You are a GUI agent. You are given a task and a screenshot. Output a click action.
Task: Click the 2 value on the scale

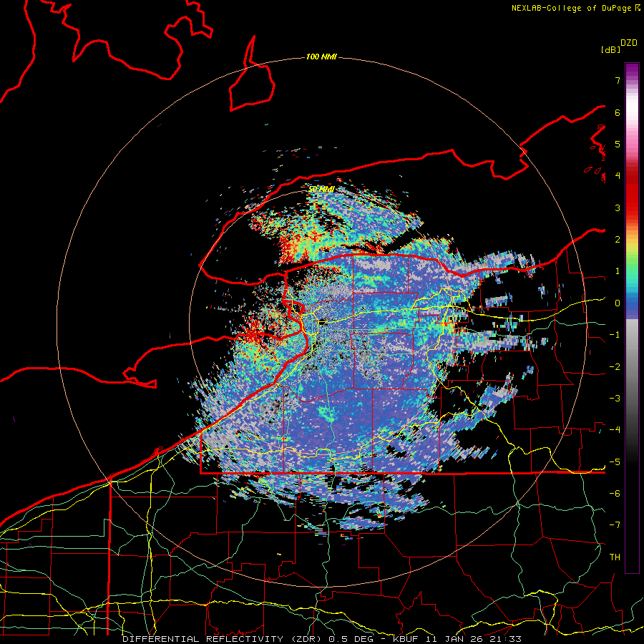(618, 240)
